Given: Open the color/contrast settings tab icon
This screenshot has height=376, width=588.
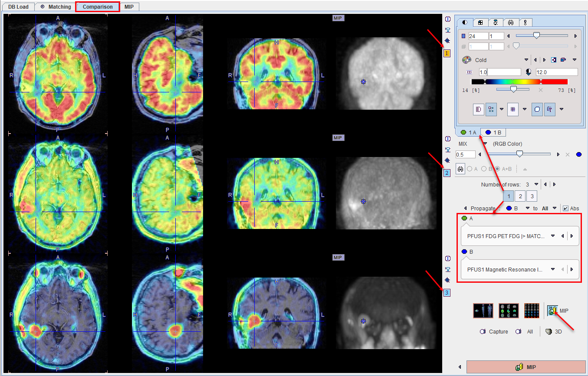Looking at the screenshot, I should tap(465, 22).
